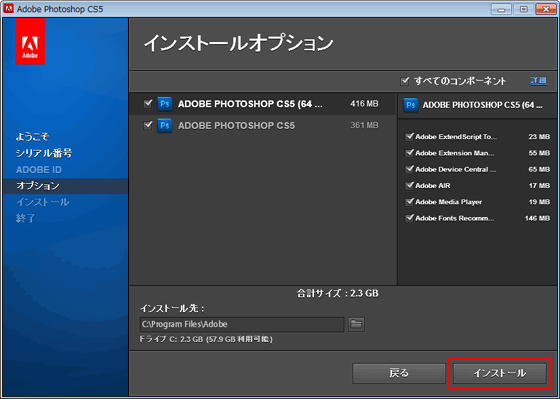Click the Adobe logo in the sidebar
This screenshot has width=560, height=399.
point(30,41)
